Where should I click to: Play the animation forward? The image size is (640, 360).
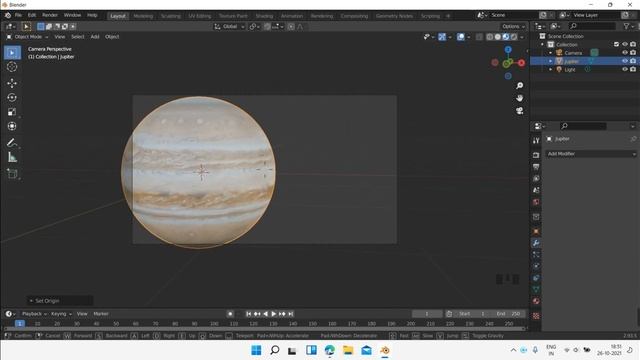click(x=274, y=314)
